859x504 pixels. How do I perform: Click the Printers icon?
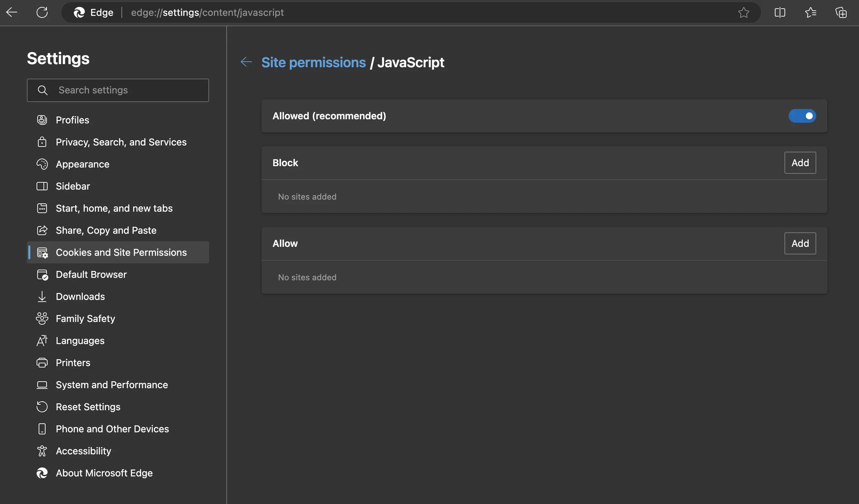[42, 363]
